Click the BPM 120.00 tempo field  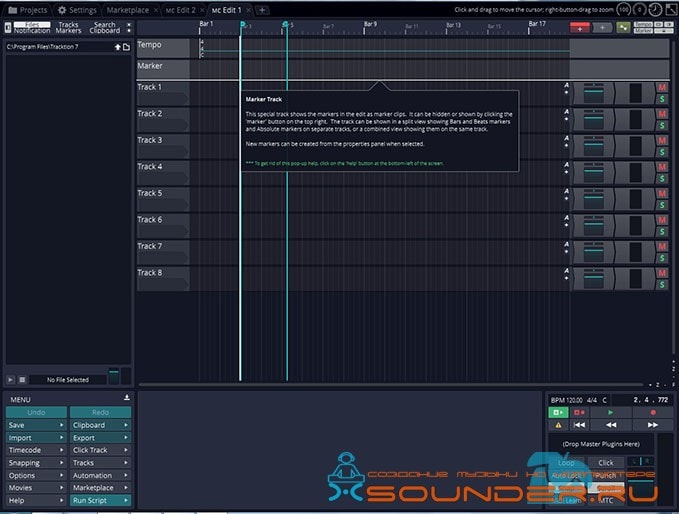point(566,400)
